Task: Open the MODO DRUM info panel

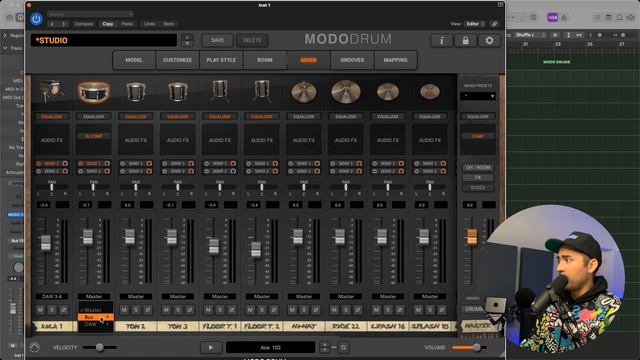Action: point(441,40)
